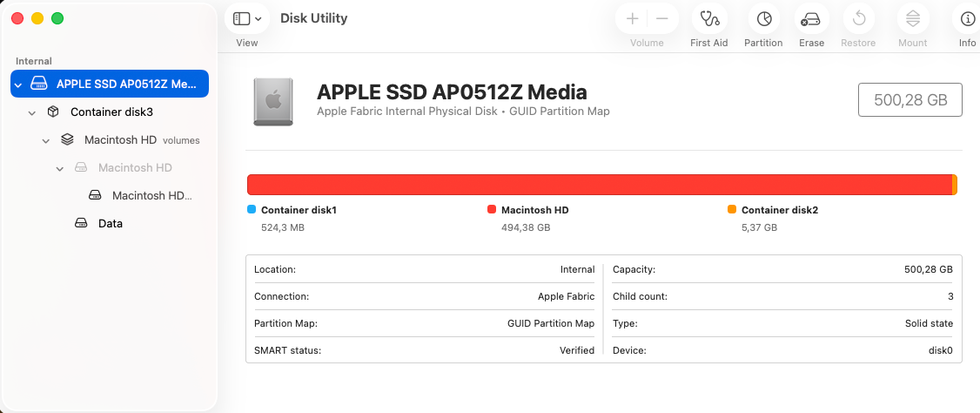Screen dimensions: 980x413
Task: Click the View toolbar label
Action: (x=247, y=43)
